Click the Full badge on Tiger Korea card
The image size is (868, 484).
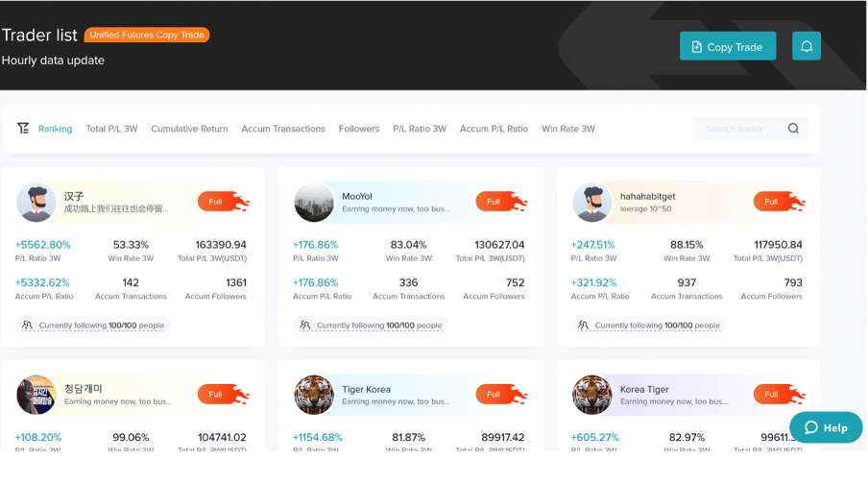pyautogui.click(x=501, y=395)
